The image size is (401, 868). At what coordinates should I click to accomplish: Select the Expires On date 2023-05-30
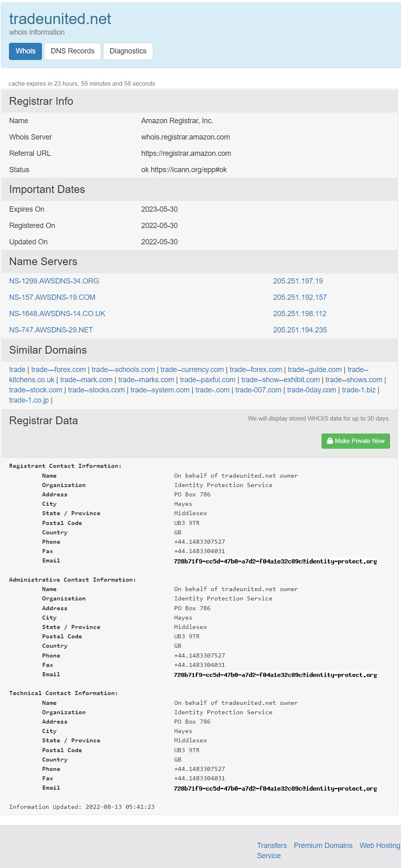pyautogui.click(x=159, y=209)
